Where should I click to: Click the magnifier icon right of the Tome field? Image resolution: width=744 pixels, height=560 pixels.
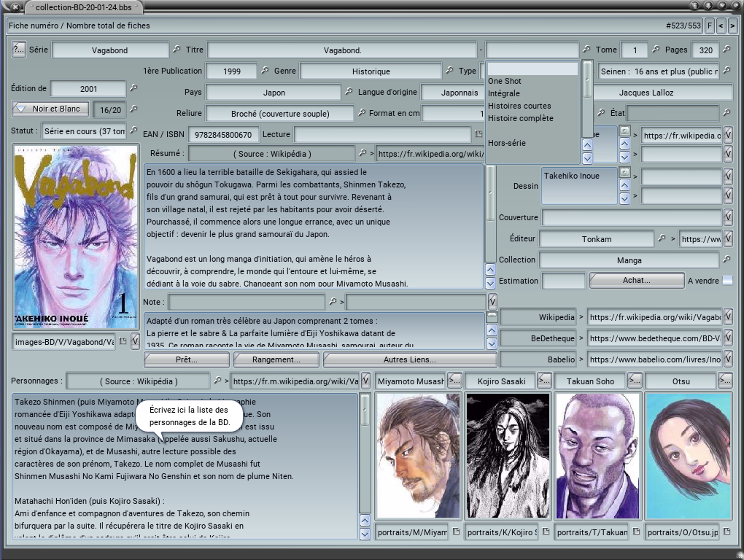[x=656, y=50]
